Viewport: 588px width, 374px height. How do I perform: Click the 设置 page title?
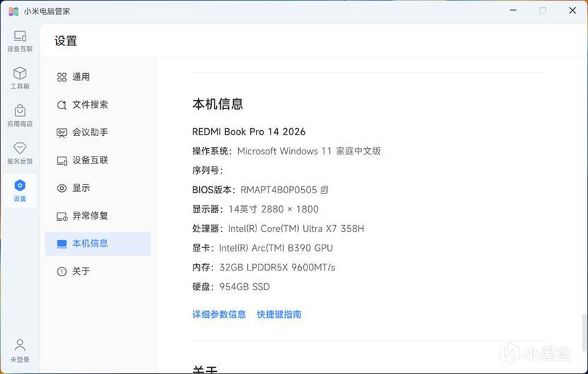pos(66,41)
